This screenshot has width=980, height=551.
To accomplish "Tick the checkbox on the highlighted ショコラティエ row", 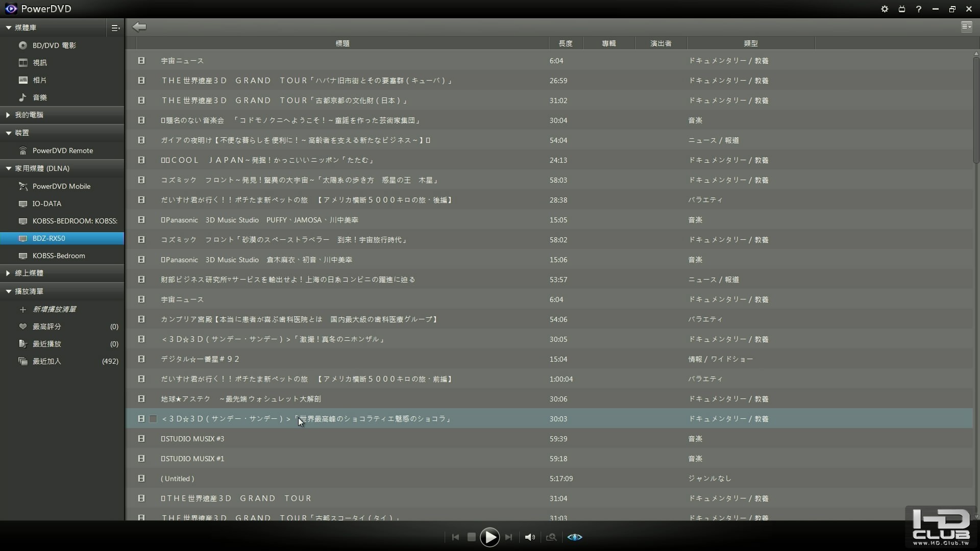I will coord(153,419).
